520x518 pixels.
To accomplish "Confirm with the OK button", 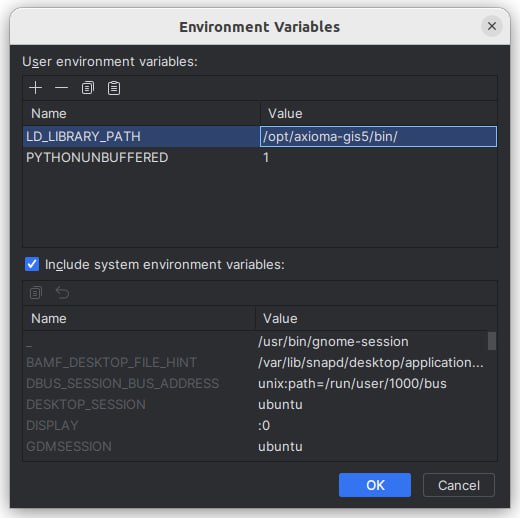I will 375,485.
